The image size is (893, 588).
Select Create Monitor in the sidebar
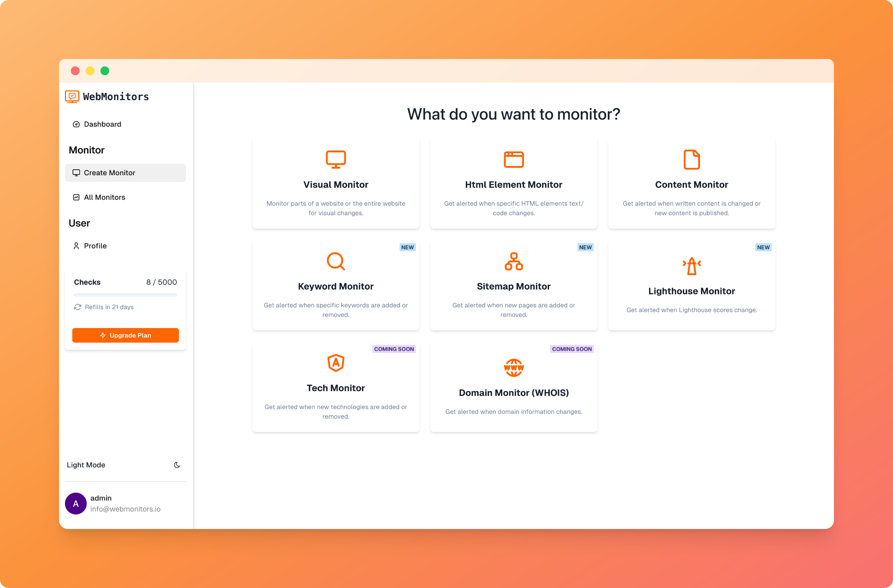click(125, 173)
